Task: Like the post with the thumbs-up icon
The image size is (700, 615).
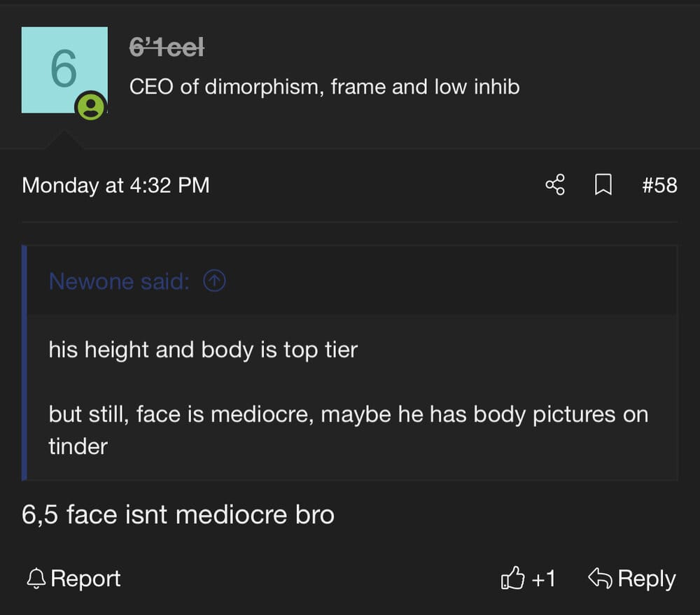Action: pyautogui.click(x=512, y=579)
